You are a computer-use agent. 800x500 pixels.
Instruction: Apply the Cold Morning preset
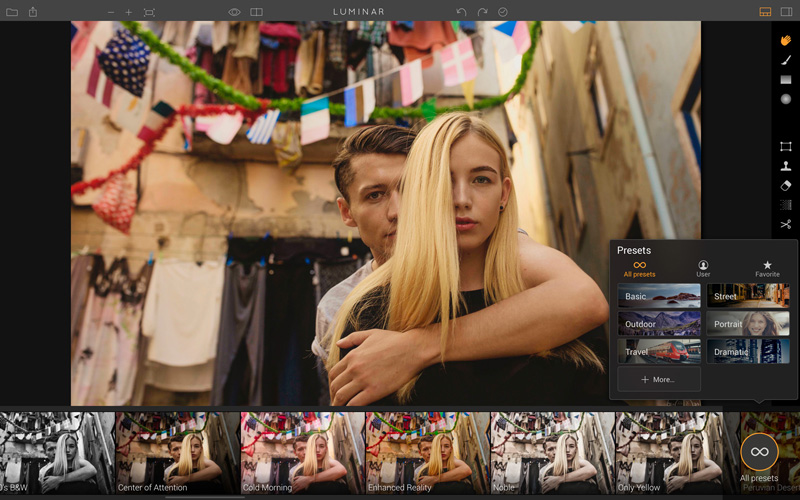[303, 453]
